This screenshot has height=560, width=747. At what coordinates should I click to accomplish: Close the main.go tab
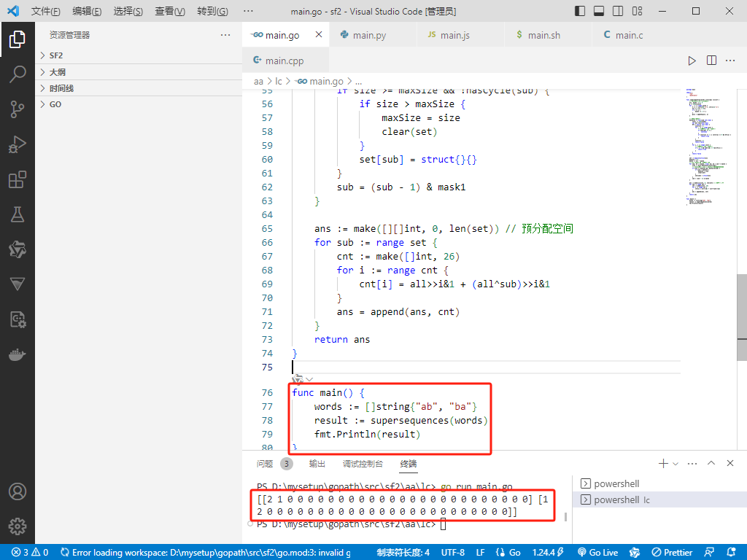(x=319, y=34)
